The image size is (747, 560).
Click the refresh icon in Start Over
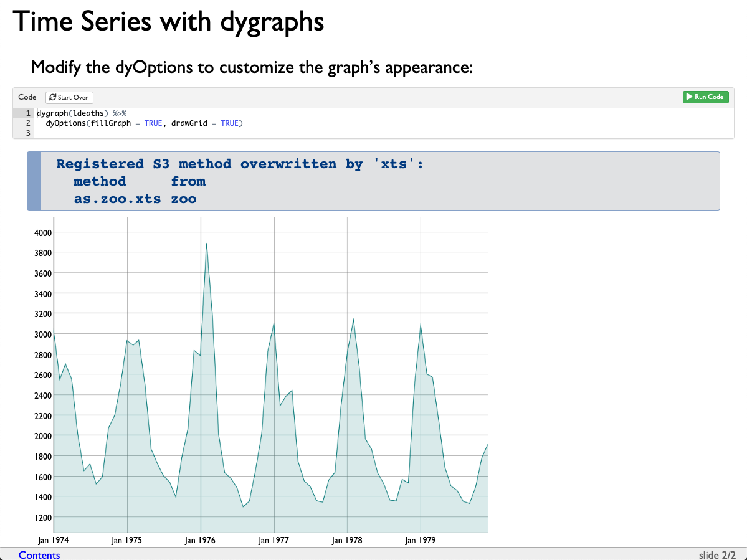(x=52, y=98)
